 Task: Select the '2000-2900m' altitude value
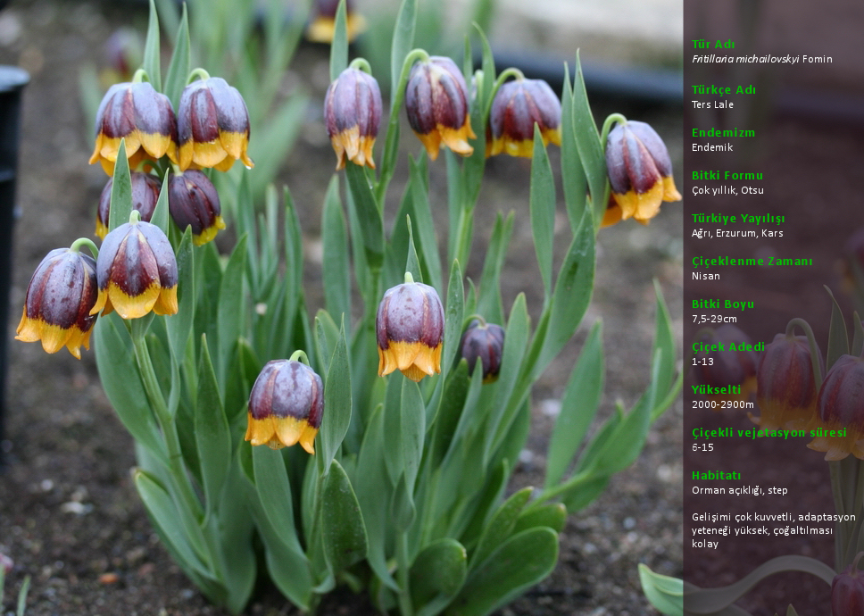click(x=721, y=404)
